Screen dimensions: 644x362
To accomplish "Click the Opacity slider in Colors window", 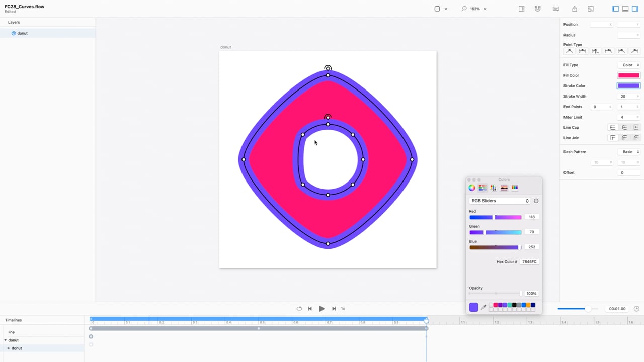I will [496, 294].
